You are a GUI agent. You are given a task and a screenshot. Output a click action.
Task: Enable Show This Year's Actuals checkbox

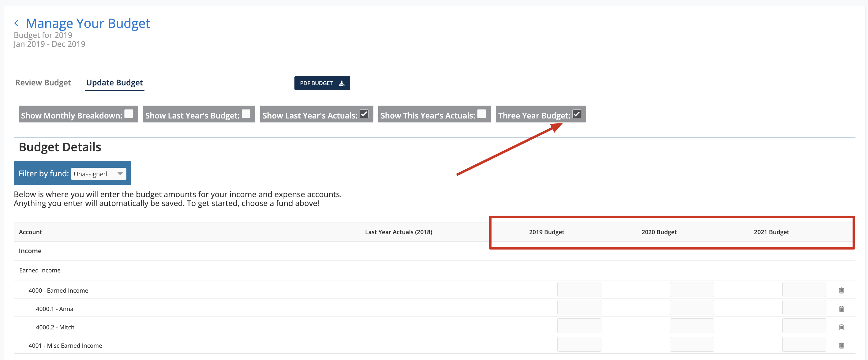481,114
